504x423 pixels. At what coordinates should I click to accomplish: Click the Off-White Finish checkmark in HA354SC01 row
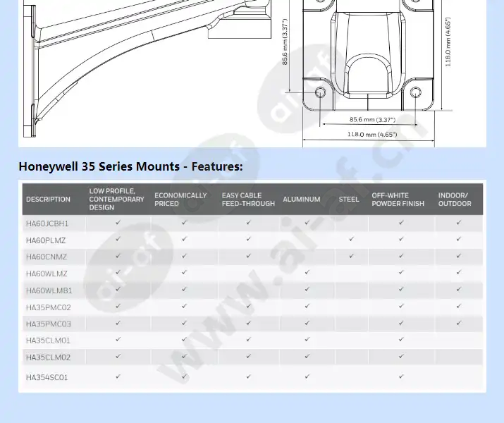pyautogui.click(x=401, y=376)
